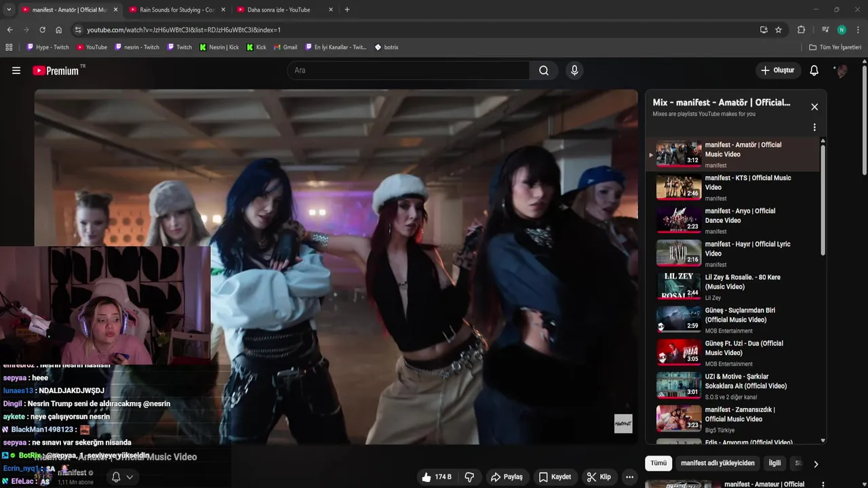The width and height of the screenshot is (868, 488).
Task: Focus the Ara search field
Action: (409, 70)
